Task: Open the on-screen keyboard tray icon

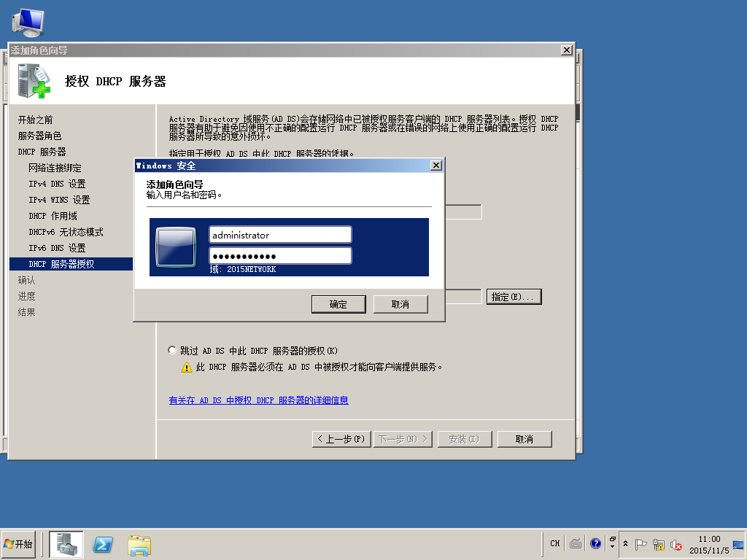Action: (x=576, y=543)
